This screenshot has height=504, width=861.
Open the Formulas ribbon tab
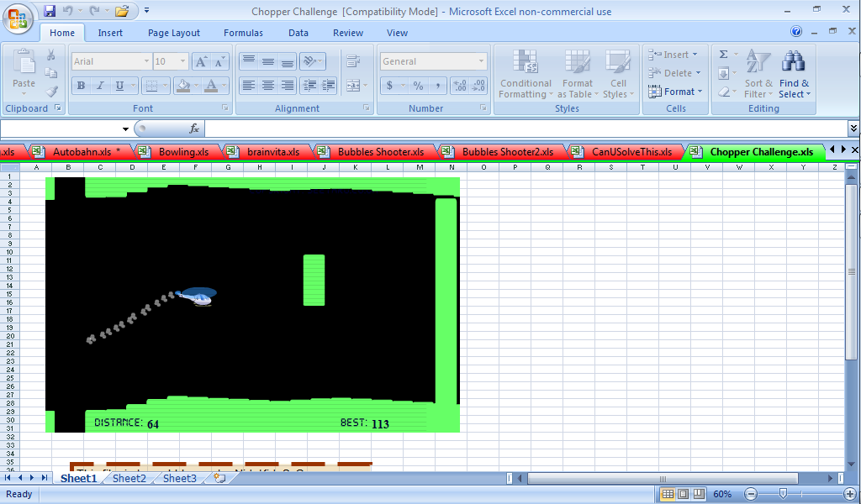[243, 33]
